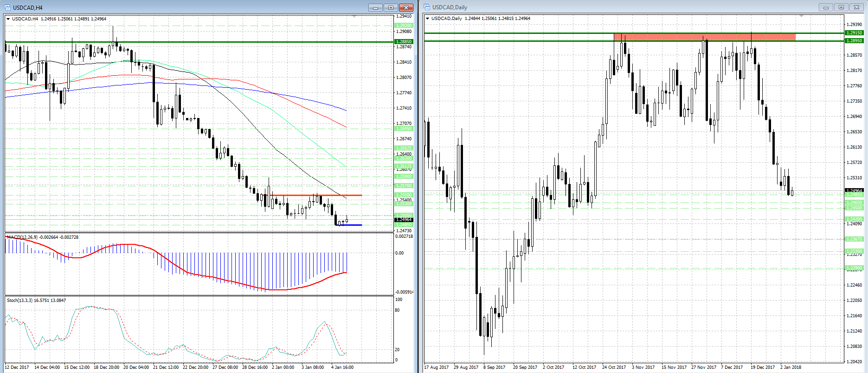The height and width of the screenshot is (373, 868).
Task: Minimize the USDCAD,Daily chart window
Action: tap(826, 7)
